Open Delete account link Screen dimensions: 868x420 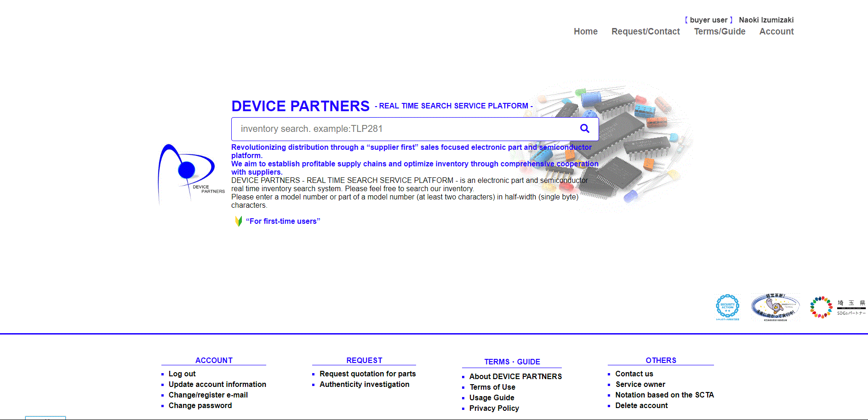pyautogui.click(x=641, y=405)
